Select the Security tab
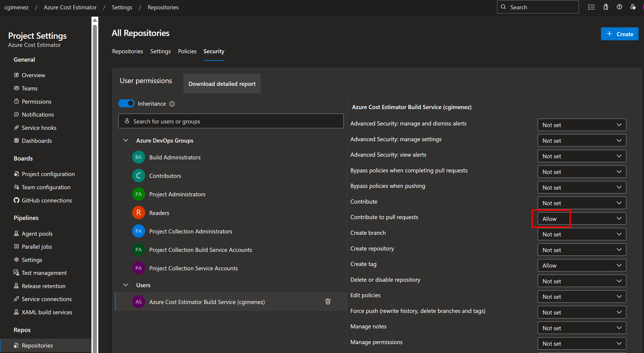Viewport: 644px width, 353px height. 214,51
